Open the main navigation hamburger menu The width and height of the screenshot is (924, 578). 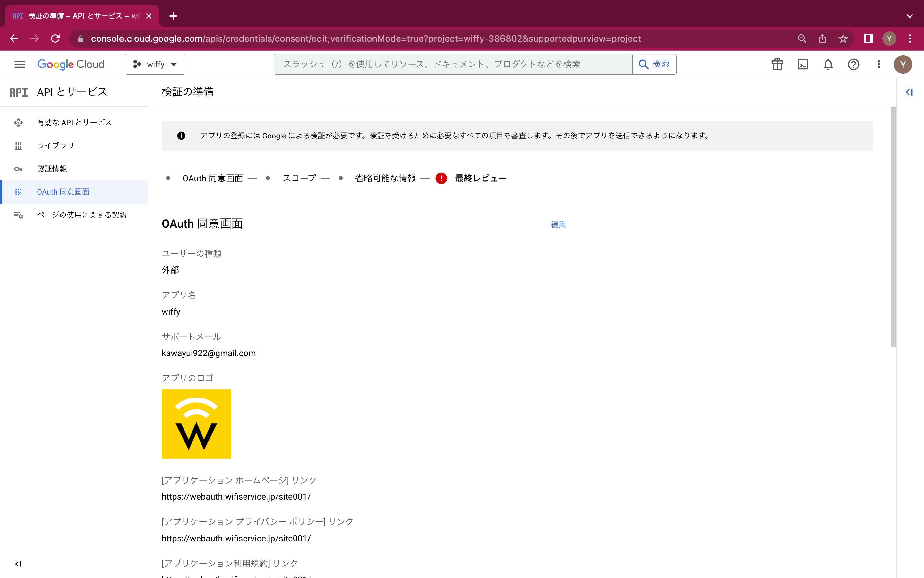[20, 64]
